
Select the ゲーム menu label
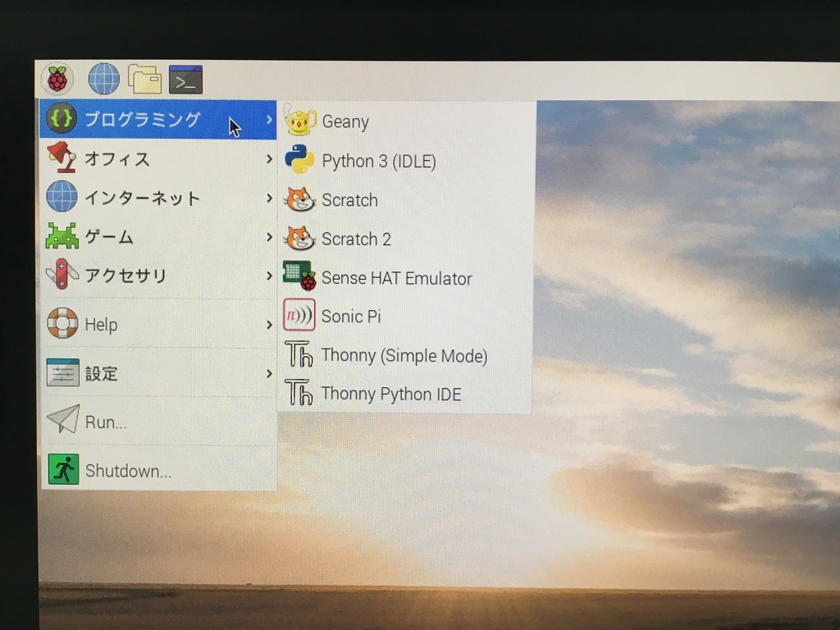pos(109,237)
